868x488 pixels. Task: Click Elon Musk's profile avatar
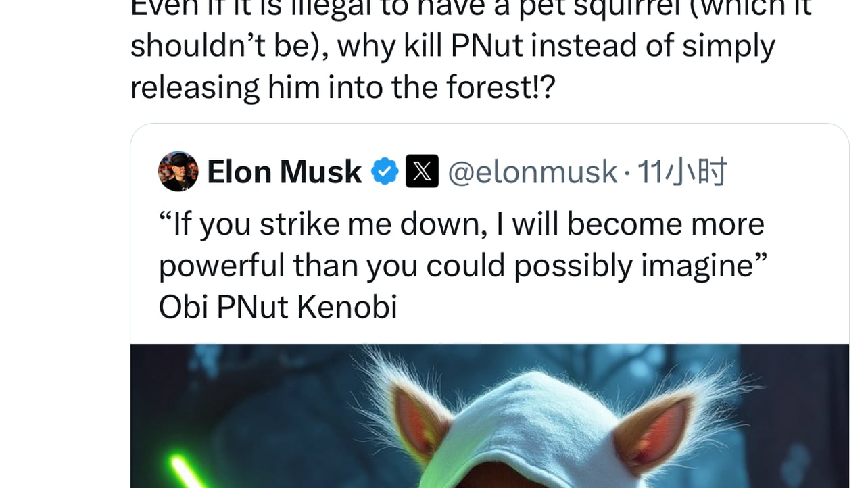pyautogui.click(x=178, y=172)
